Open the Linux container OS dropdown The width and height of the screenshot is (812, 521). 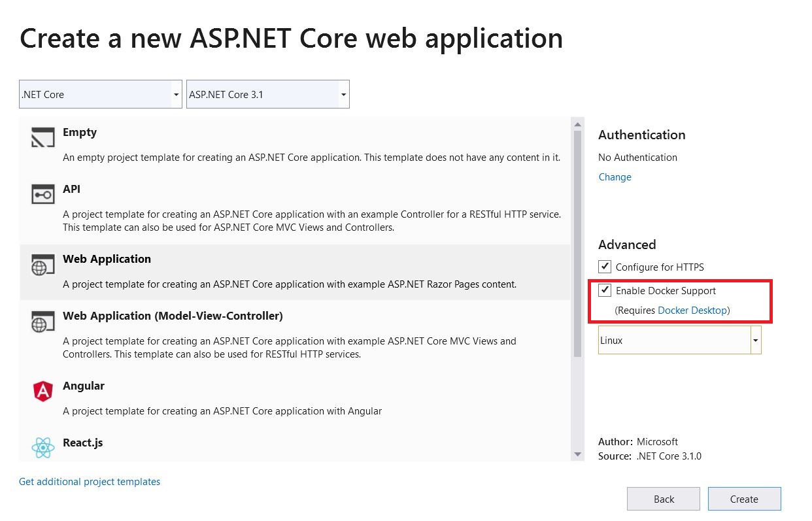pos(680,341)
